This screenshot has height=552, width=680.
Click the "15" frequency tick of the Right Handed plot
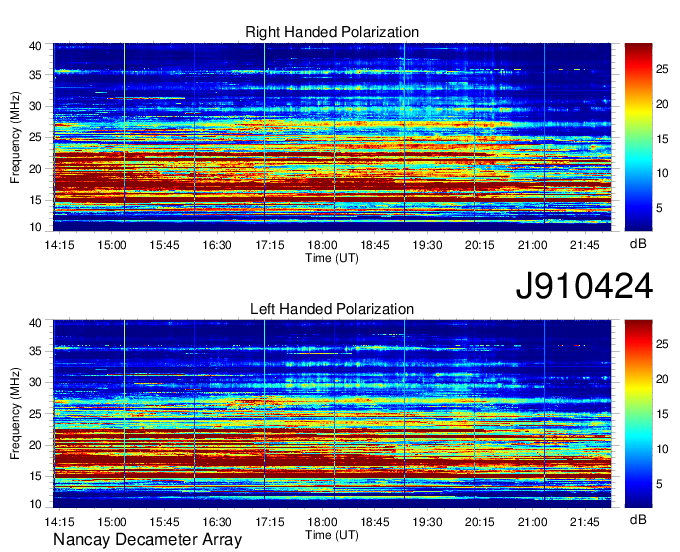click(35, 200)
